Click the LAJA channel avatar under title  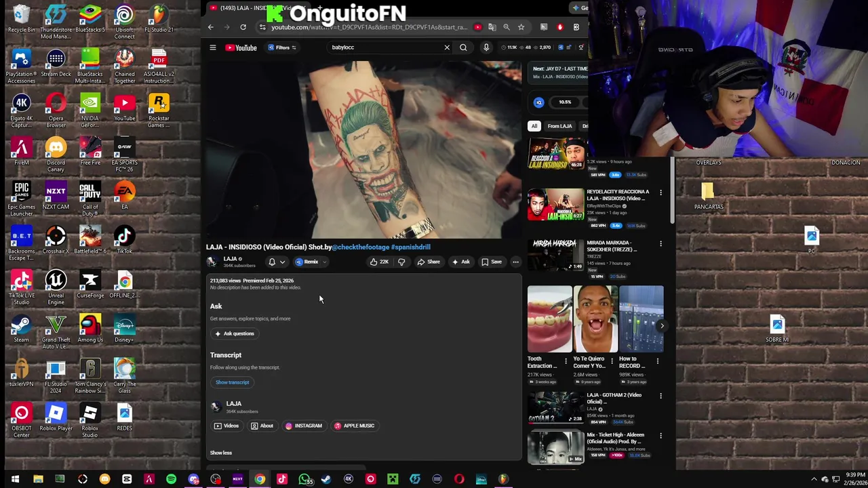click(x=212, y=262)
